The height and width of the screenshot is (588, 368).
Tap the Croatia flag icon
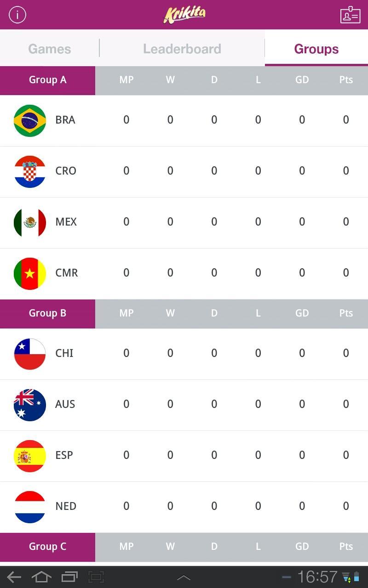tap(30, 171)
